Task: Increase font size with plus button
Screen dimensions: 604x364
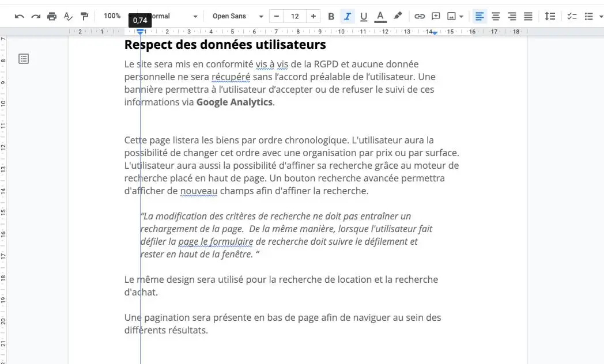Action: coord(313,16)
